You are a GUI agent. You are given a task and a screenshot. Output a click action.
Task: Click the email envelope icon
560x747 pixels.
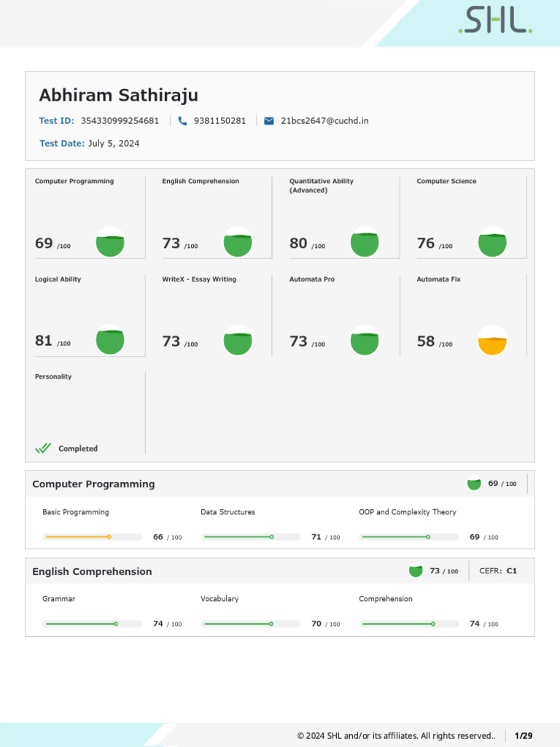click(x=269, y=121)
